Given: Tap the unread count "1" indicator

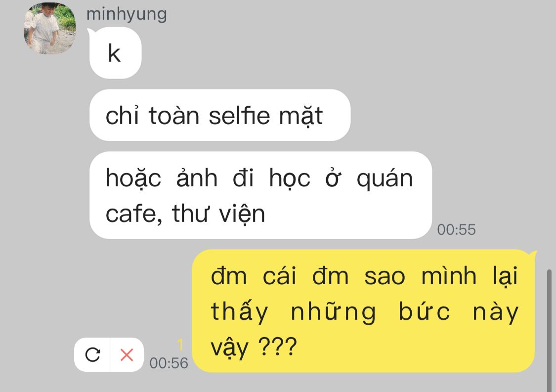Looking at the screenshot, I should pyautogui.click(x=180, y=345).
